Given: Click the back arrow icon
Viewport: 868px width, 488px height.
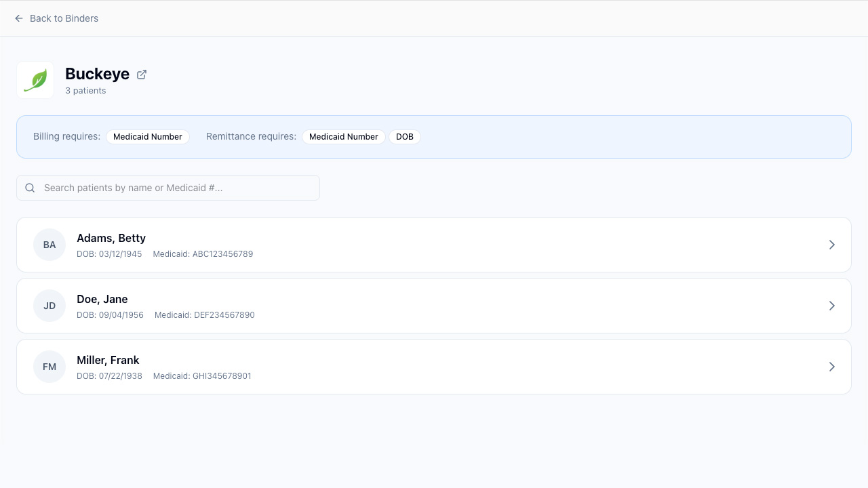Looking at the screenshot, I should pyautogui.click(x=19, y=18).
